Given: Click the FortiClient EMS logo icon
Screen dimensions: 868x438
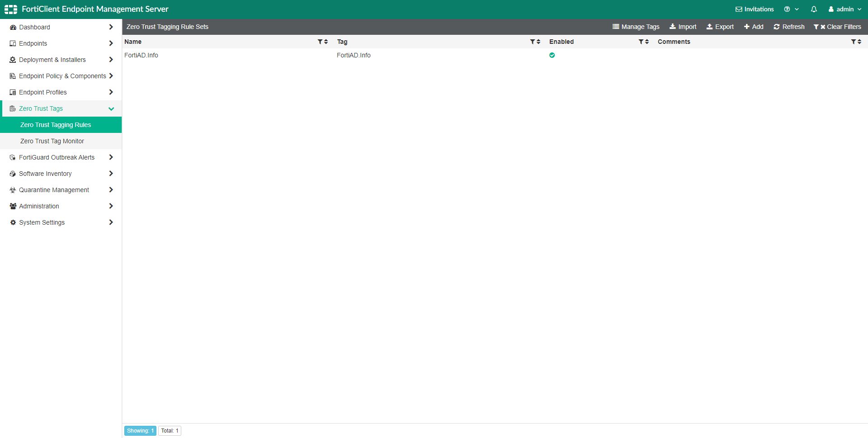Looking at the screenshot, I should point(11,9).
